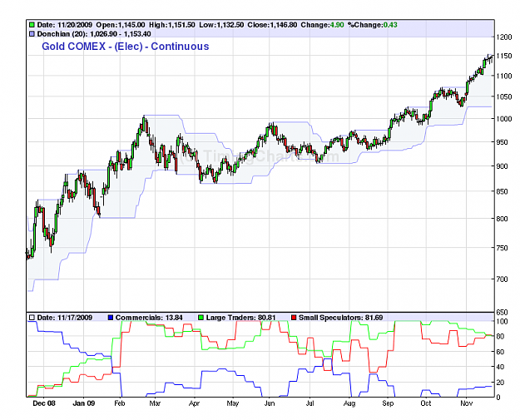Click the 'Small Speculators: 81.69' label
Viewport: 520px width, 420px height.
coord(340,318)
